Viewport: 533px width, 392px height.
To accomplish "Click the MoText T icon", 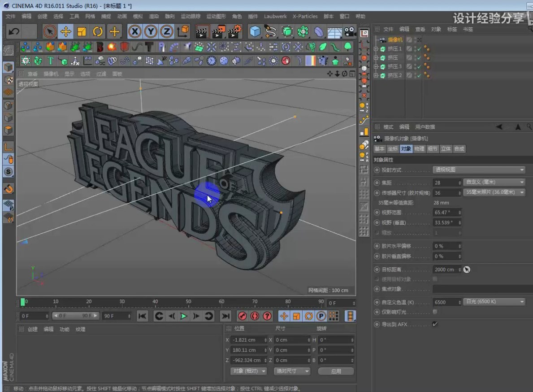I will [x=50, y=61].
